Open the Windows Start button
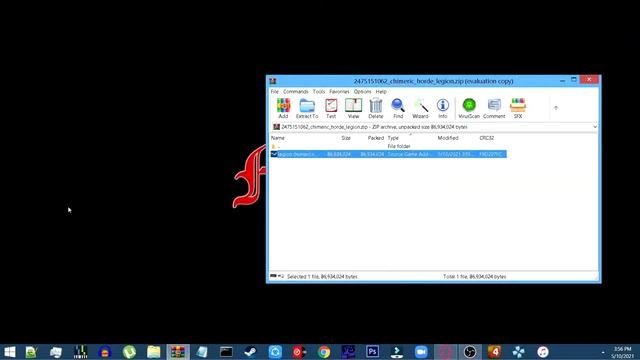Screen dimensions: 640x360 coord(10,352)
